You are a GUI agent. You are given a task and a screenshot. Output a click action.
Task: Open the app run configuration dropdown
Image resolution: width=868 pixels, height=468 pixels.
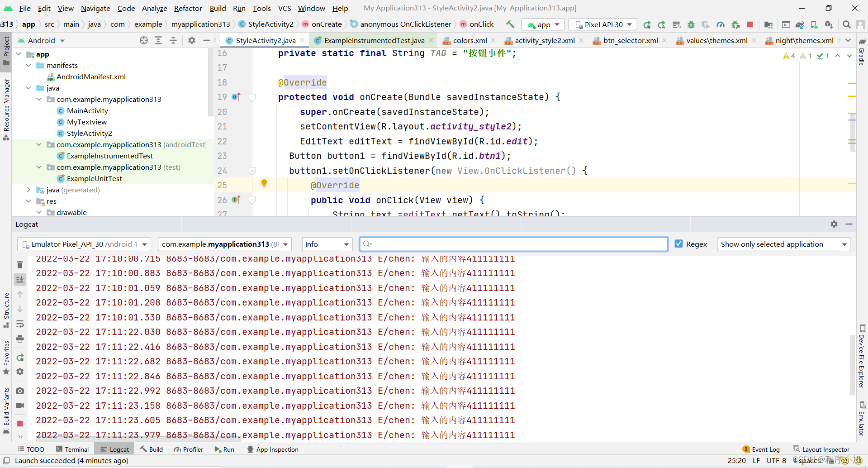[543, 24]
